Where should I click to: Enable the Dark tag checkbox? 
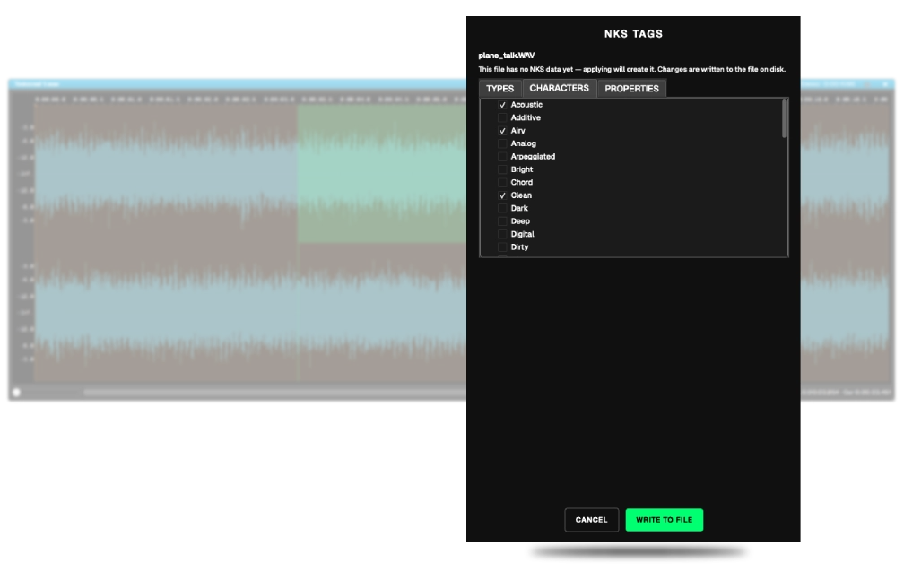(502, 208)
